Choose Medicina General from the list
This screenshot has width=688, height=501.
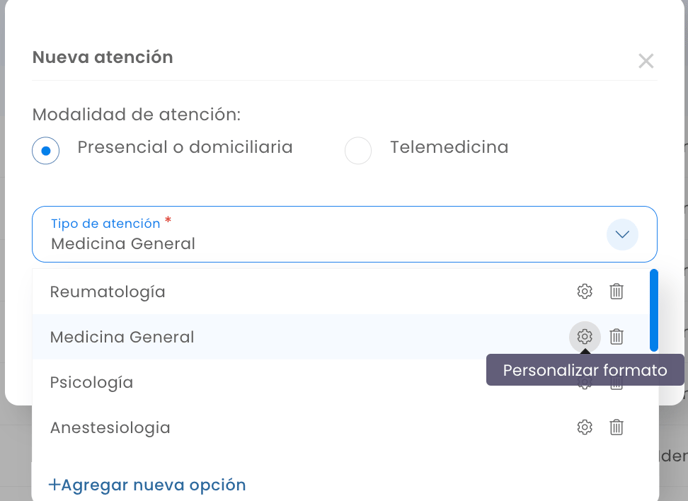122,337
